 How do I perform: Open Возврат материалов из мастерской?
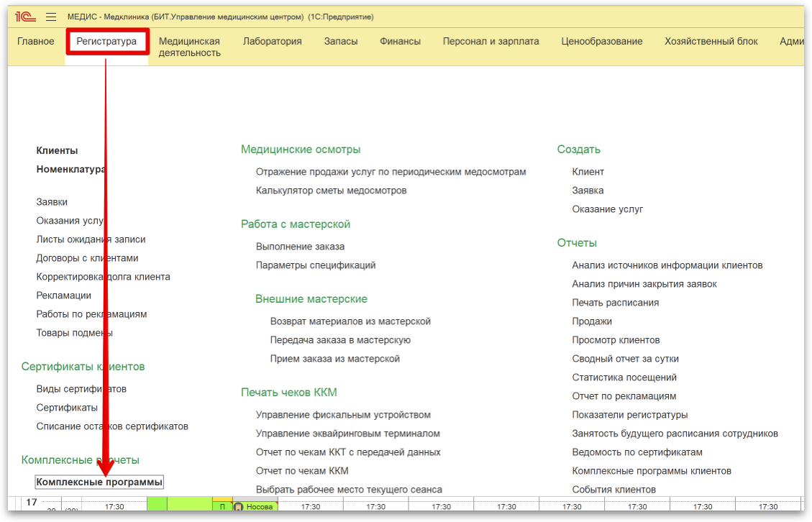point(350,321)
